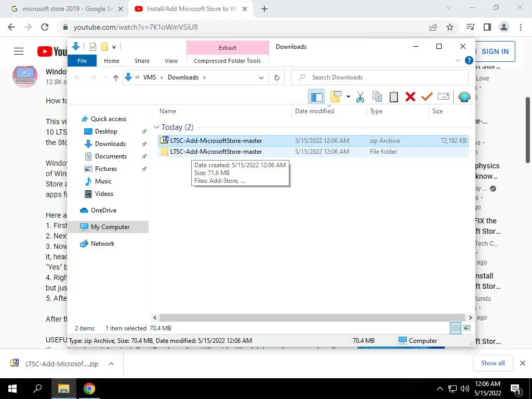Click Show all downloads in Chrome
532x399 pixels.
point(493,363)
